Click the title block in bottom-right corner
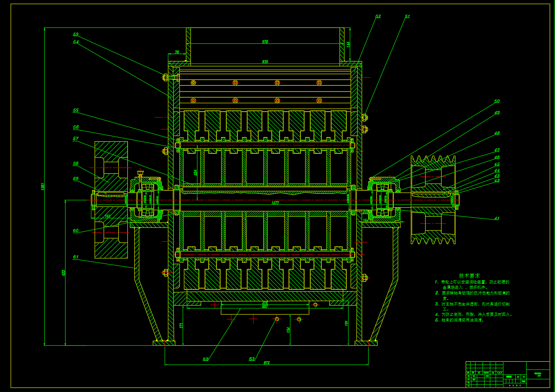The width and height of the screenshot is (555, 392). point(507,374)
